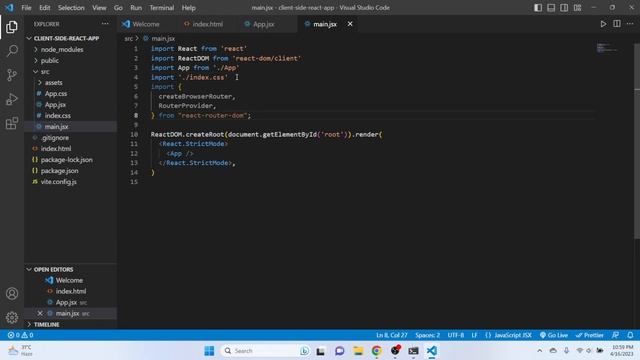Open the Go menu
Viewport: 640px width, 360px height.
(x=118, y=8)
